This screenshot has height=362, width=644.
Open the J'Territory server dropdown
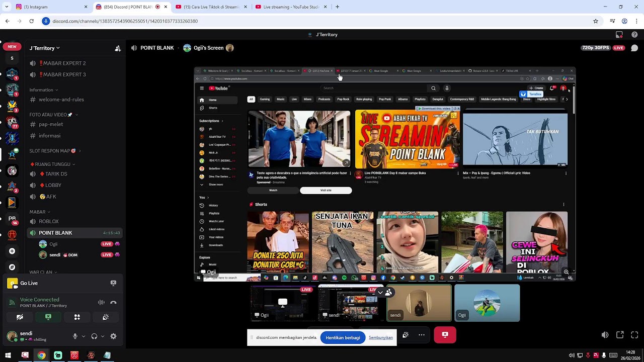point(45,48)
